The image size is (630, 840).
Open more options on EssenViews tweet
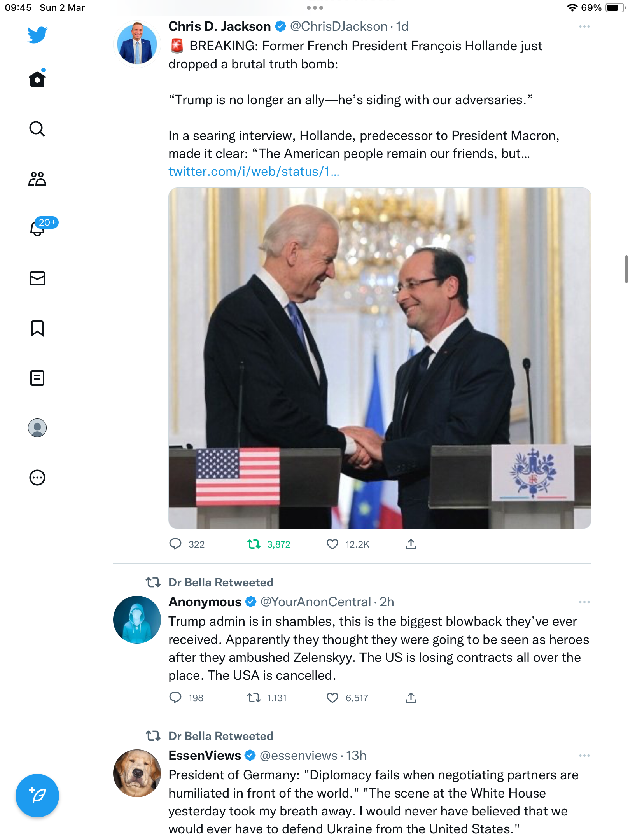click(x=584, y=756)
